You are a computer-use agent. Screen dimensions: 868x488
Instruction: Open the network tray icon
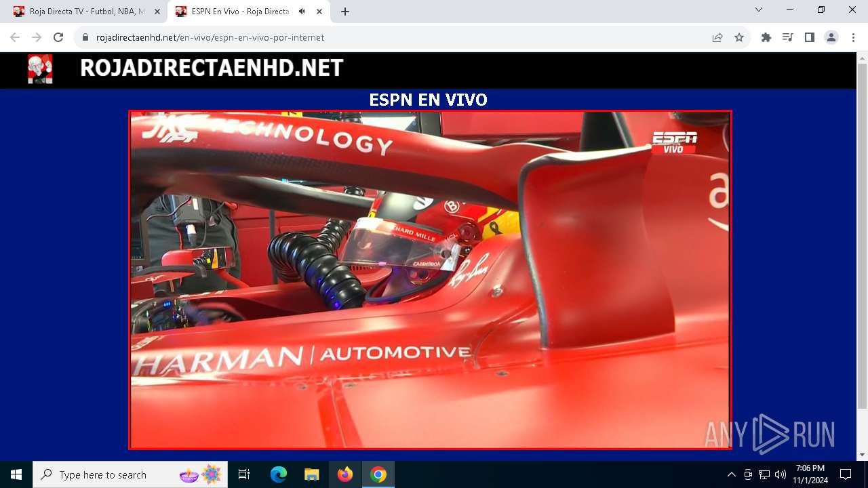point(764,474)
